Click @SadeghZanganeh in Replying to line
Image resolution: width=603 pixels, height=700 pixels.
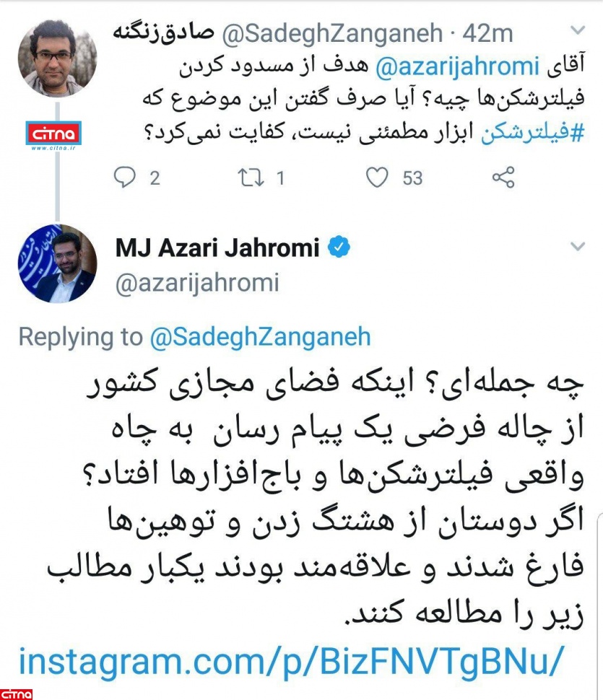pos(261,338)
